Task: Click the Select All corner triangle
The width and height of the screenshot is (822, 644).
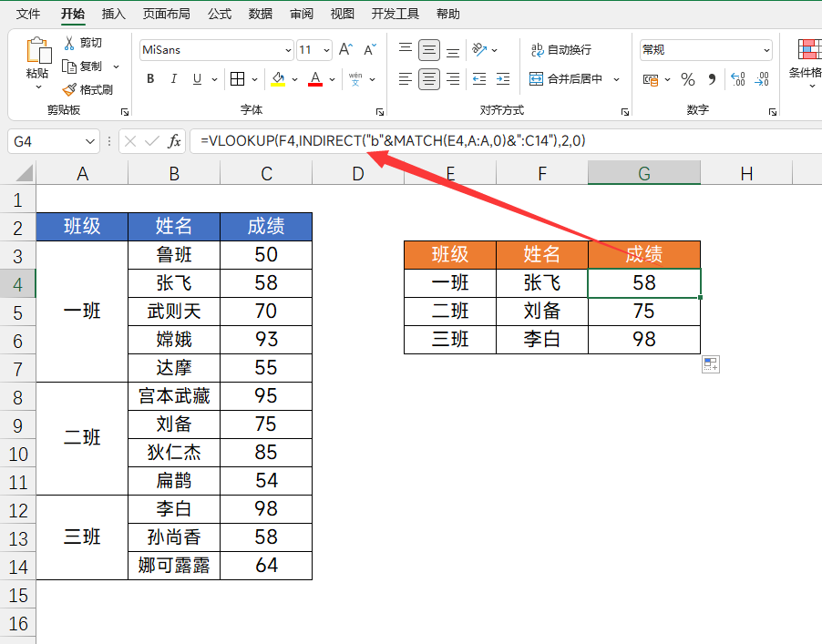Action: point(24,173)
